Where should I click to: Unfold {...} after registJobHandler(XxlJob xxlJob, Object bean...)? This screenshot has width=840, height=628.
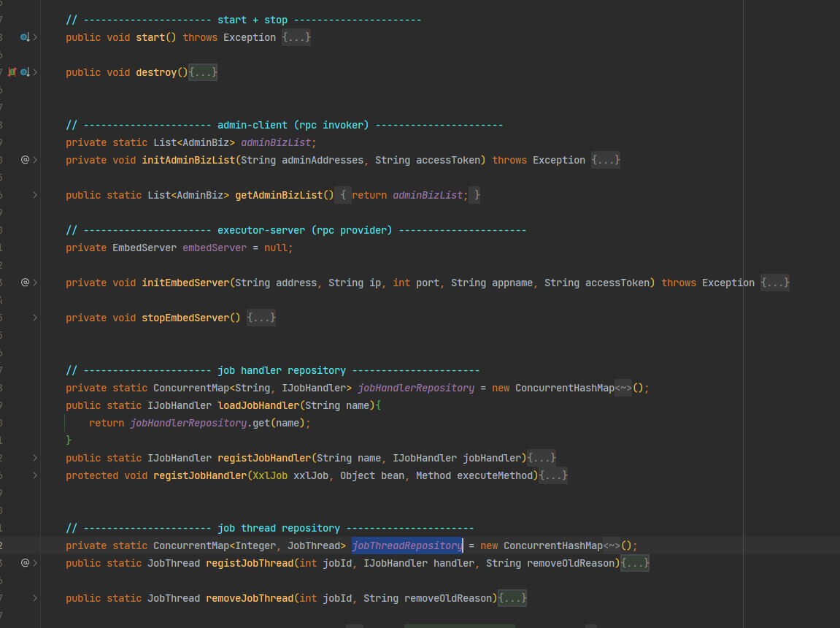553,475
